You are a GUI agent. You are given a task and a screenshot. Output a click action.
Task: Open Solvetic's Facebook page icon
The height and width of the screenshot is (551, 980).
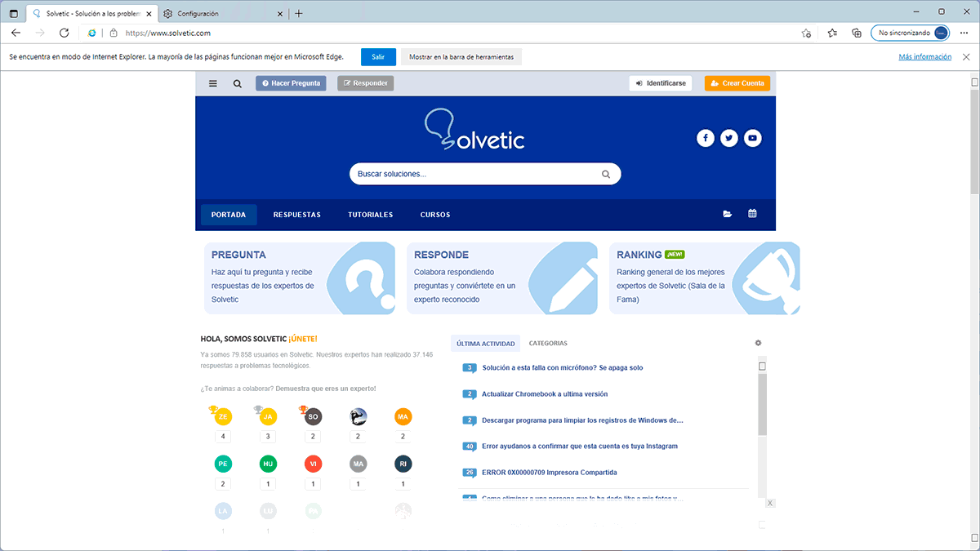coord(706,138)
